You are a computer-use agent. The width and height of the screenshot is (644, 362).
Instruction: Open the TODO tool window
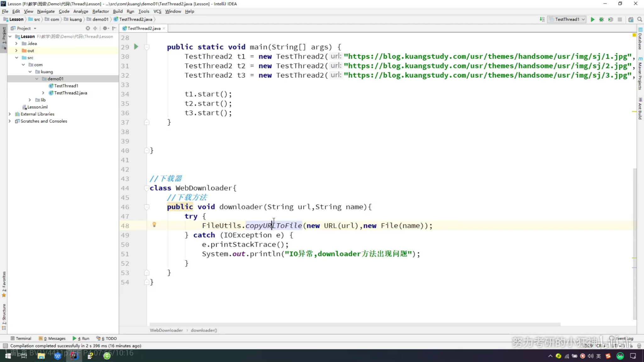pos(107,338)
